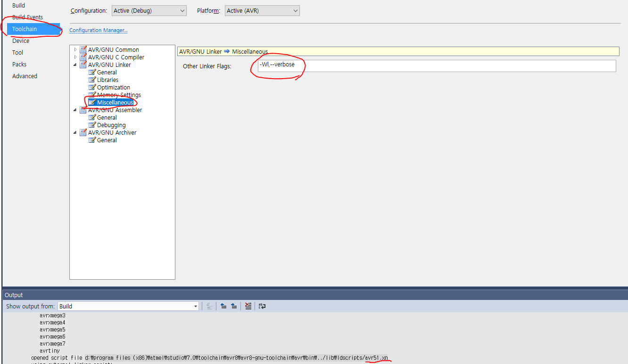Click the avrxmega4 output line
Screen dimensions: 628x364
click(x=52, y=323)
